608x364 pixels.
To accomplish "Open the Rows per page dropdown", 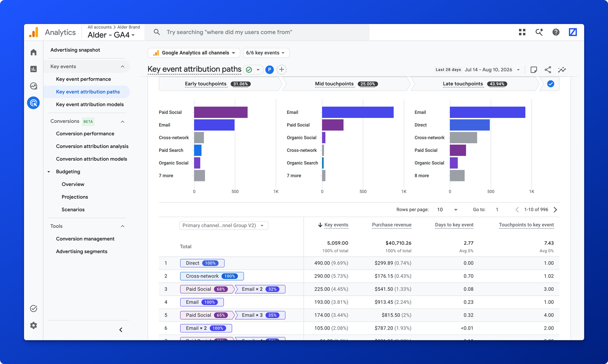I will [447, 210].
